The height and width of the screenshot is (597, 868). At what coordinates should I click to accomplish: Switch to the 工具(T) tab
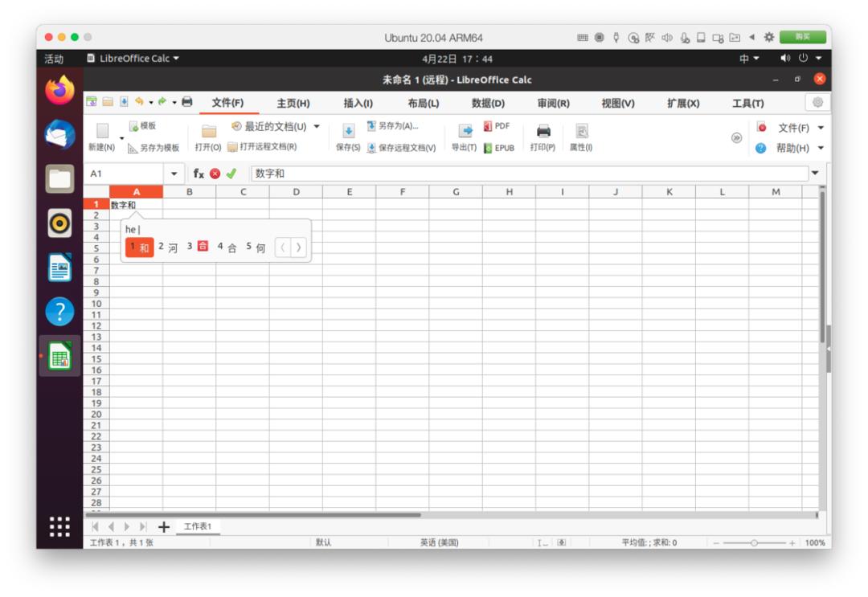[x=748, y=103]
